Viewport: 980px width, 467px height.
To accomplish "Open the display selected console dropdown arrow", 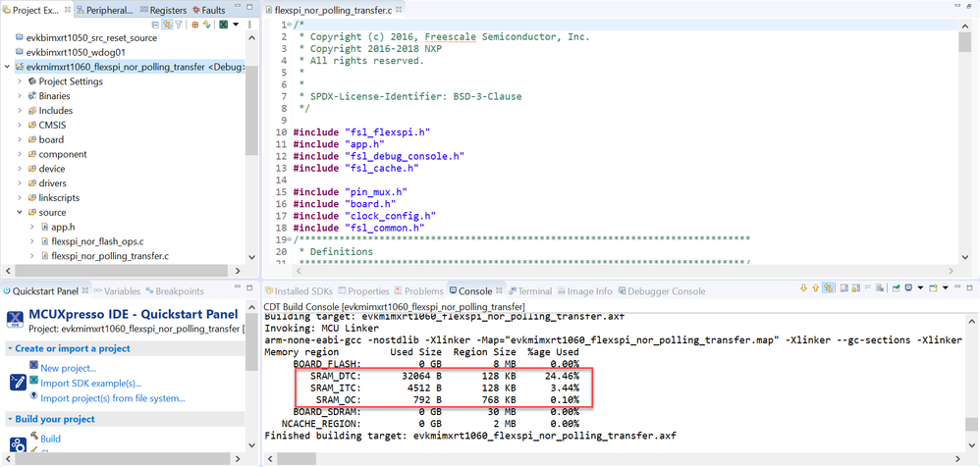I will tap(921, 287).
